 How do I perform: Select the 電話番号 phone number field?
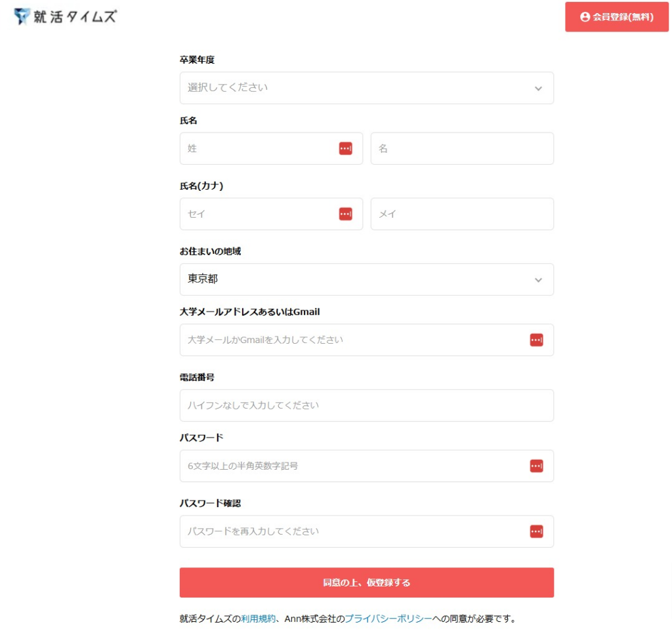click(x=366, y=405)
